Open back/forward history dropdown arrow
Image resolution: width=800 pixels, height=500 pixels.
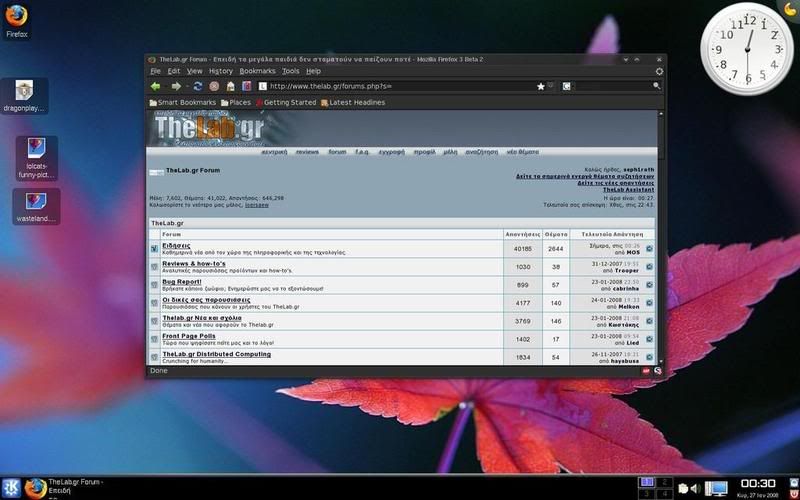[188, 86]
